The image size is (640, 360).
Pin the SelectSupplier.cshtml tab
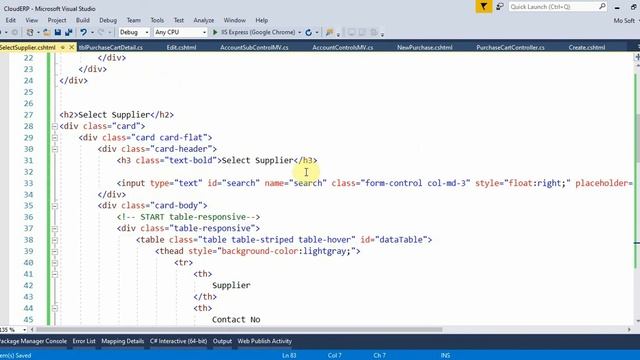tap(62, 47)
